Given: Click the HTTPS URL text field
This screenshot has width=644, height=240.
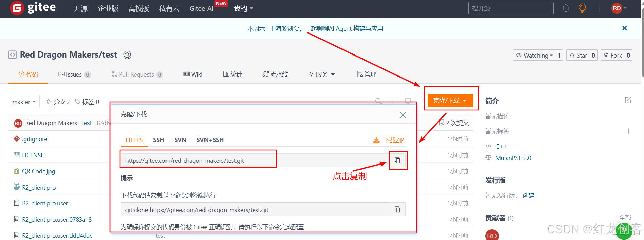Looking at the screenshot, I should click(x=255, y=160).
